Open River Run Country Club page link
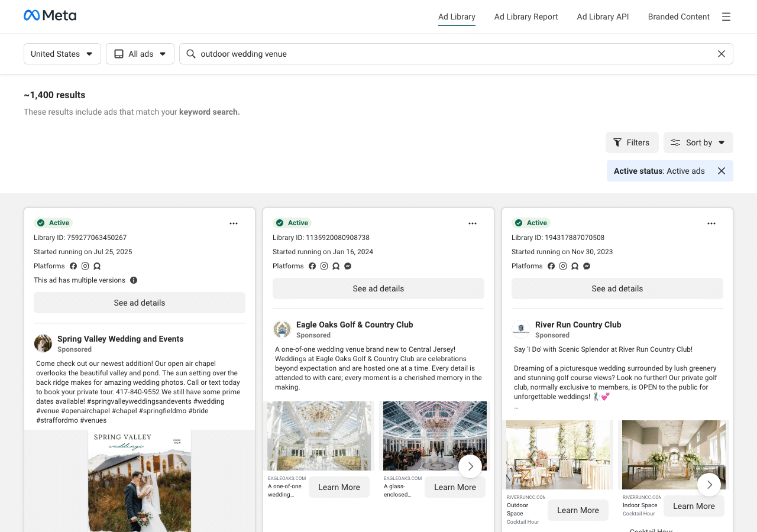Image resolution: width=757 pixels, height=532 pixels. [x=578, y=325]
